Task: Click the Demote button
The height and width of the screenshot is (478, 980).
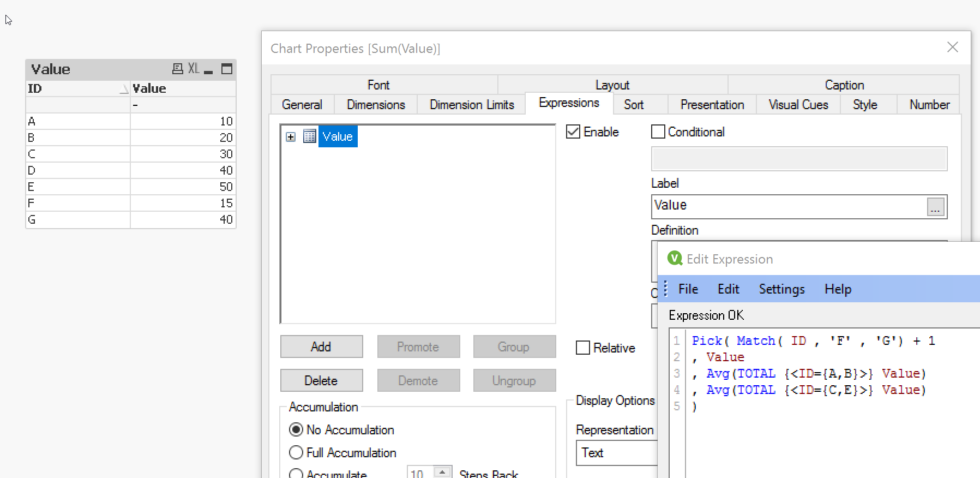Action: click(x=418, y=380)
